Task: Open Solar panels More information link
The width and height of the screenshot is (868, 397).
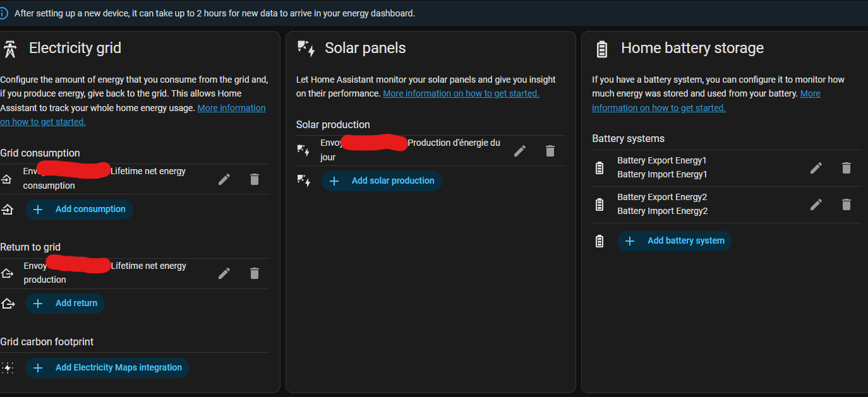Action: [461, 93]
